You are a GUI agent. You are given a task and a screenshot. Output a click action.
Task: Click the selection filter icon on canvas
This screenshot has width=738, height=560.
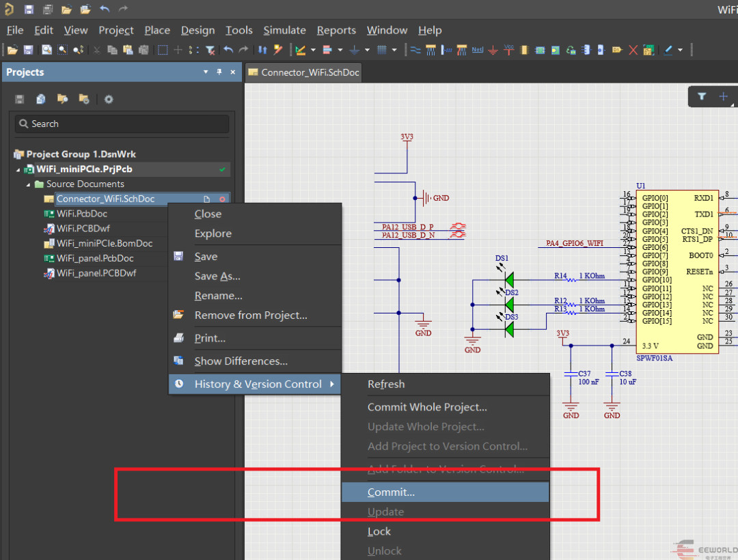click(702, 96)
